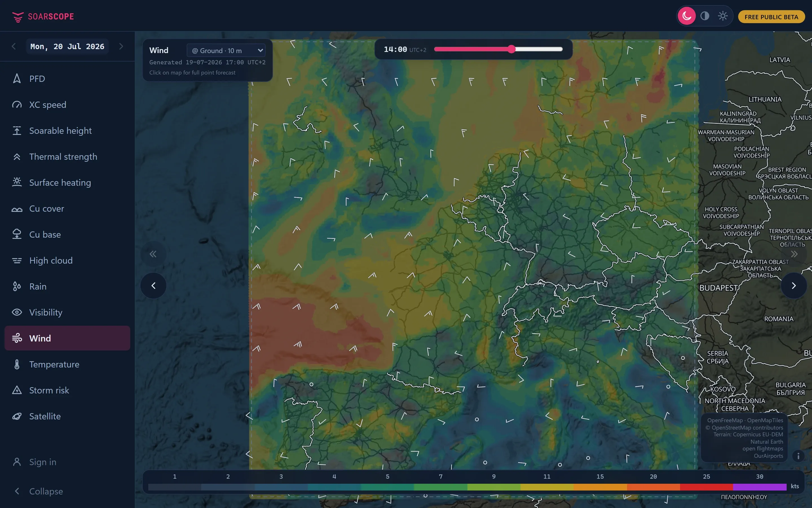The image size is (812, 508).
Task: Switch to XC speed layer
Action: (x=67, y=104)
